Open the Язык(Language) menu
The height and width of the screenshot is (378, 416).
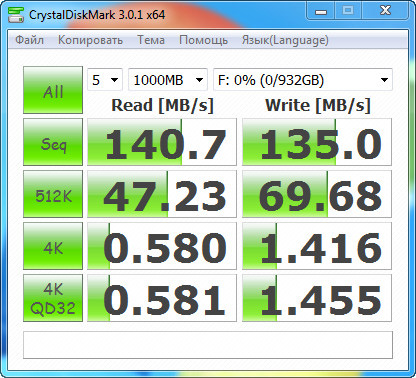coord(285,40)
